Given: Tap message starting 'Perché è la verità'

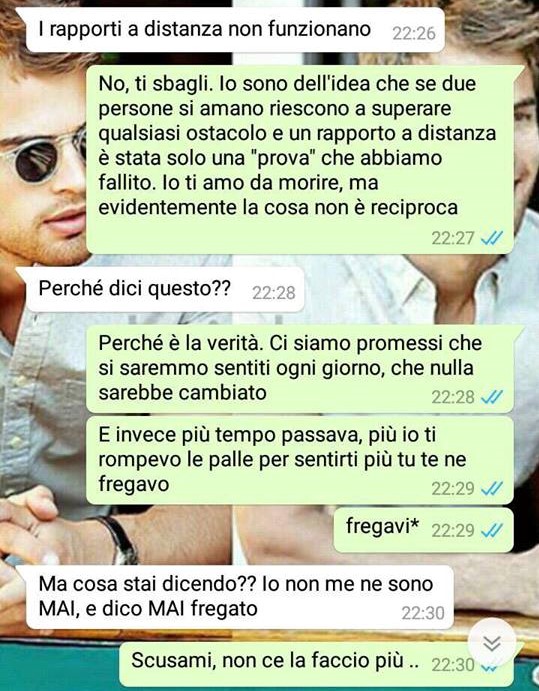Looking at the screenshot, I should click(300, 369).
